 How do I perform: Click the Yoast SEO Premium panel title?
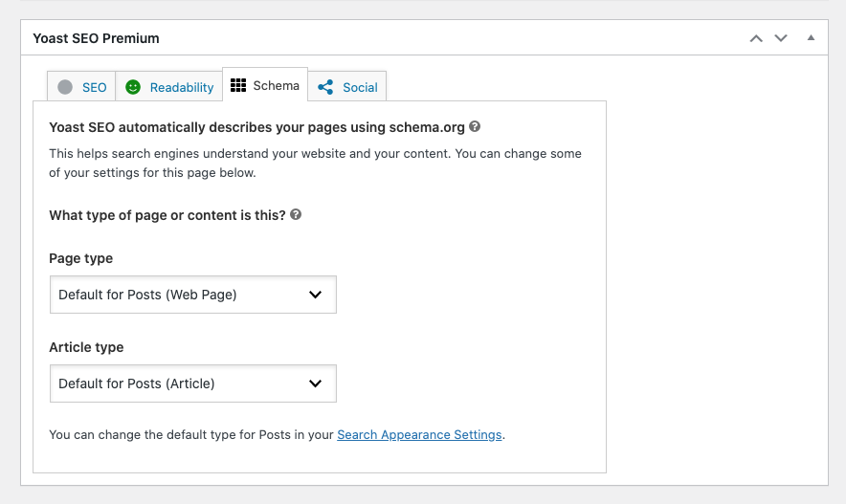click(96, 38)
